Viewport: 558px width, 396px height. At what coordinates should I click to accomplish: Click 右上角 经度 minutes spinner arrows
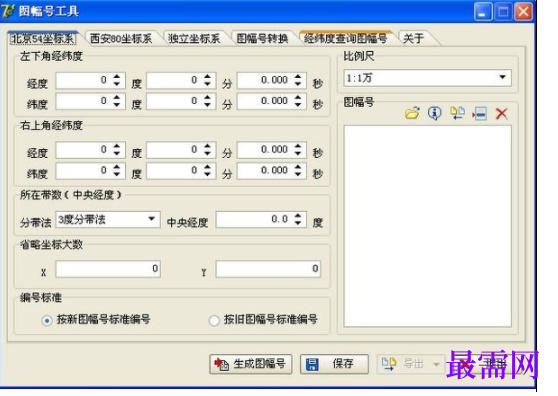click(x=207, y=149)
